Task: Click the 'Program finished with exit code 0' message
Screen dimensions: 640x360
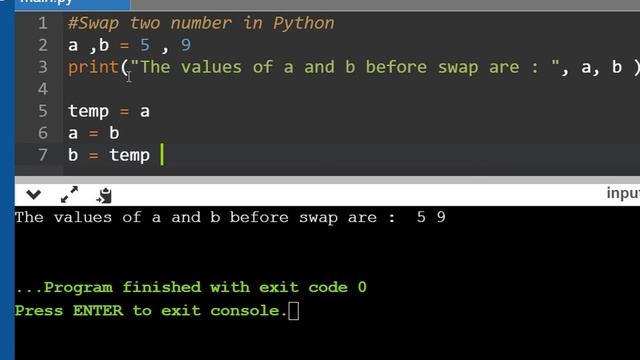Action: 191,287
